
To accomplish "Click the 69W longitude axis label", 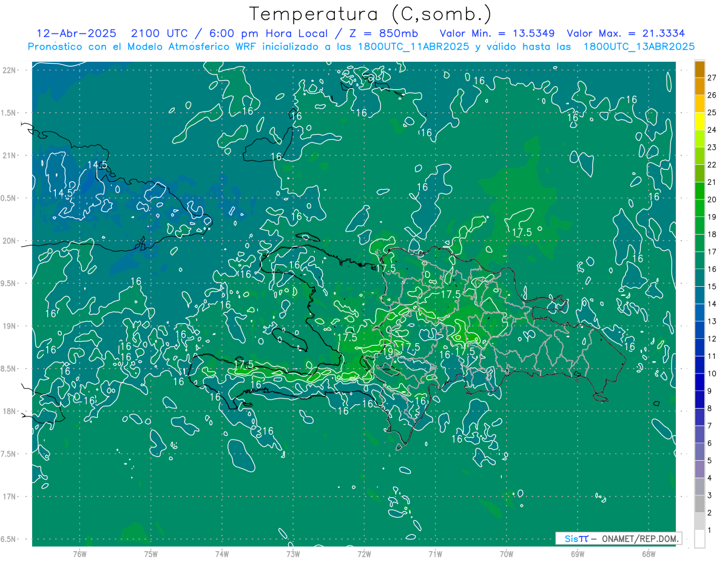I will tap(578, 554).
